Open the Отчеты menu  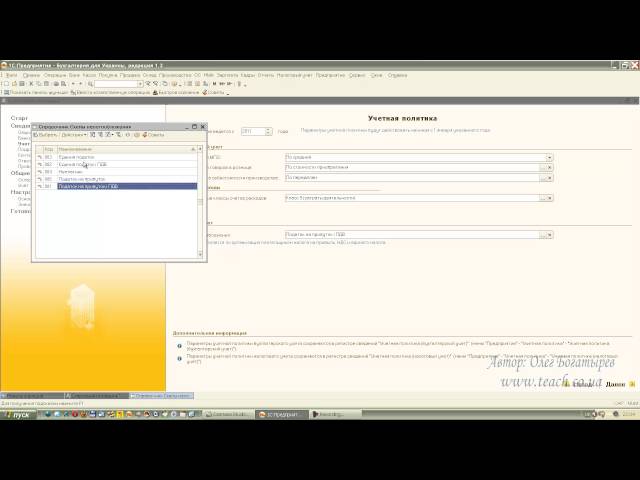[266, 76]
